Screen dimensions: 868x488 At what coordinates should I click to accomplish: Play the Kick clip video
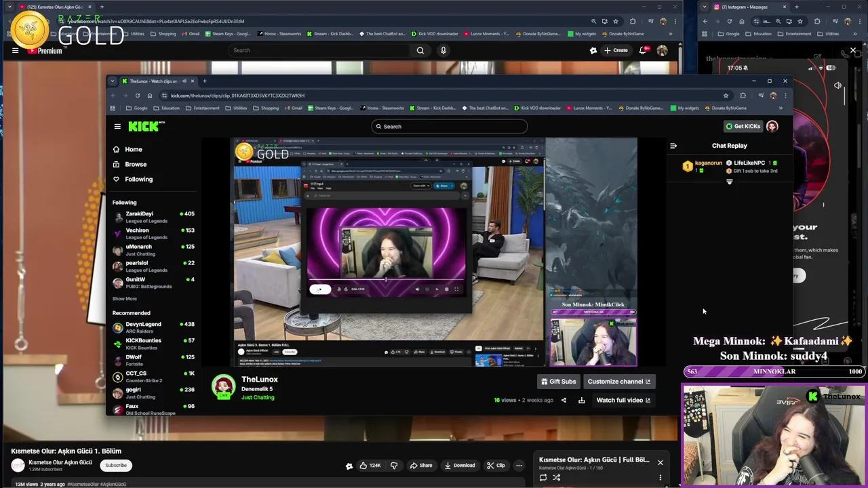point(435,252)
